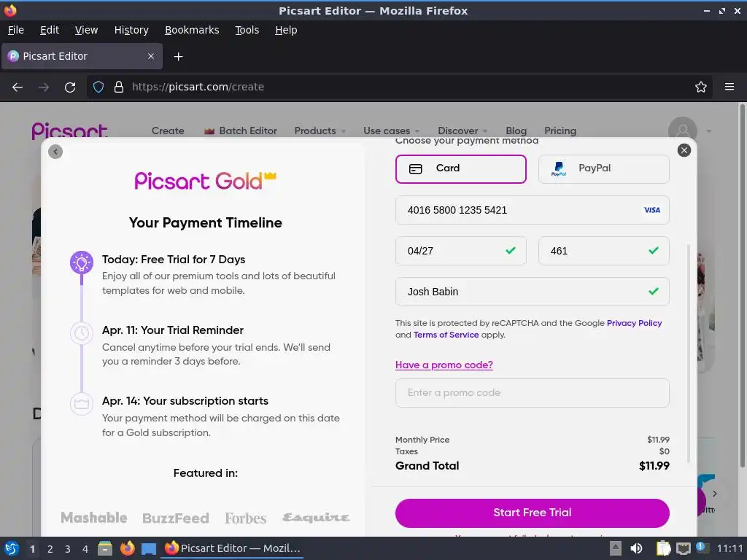Open Batch Editor from the nav bar
Viewport: 747px width, 560px height.
[x=240, y=131]
